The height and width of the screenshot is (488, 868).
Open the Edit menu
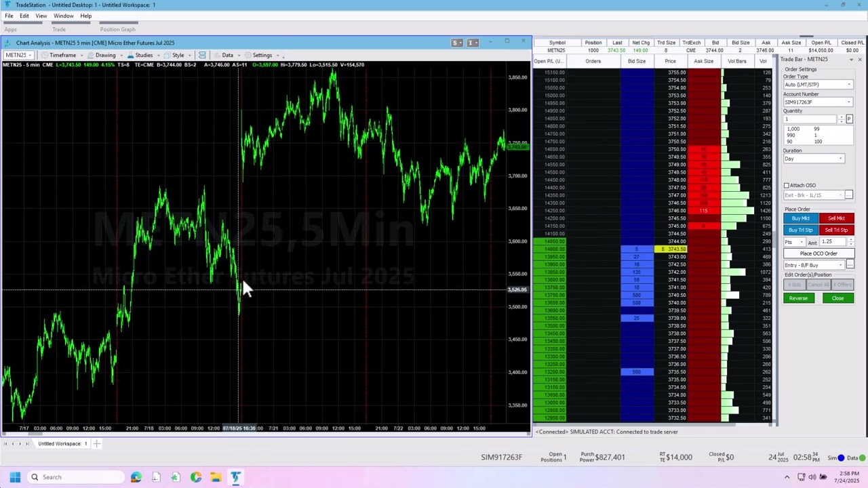tap(24, 16)
